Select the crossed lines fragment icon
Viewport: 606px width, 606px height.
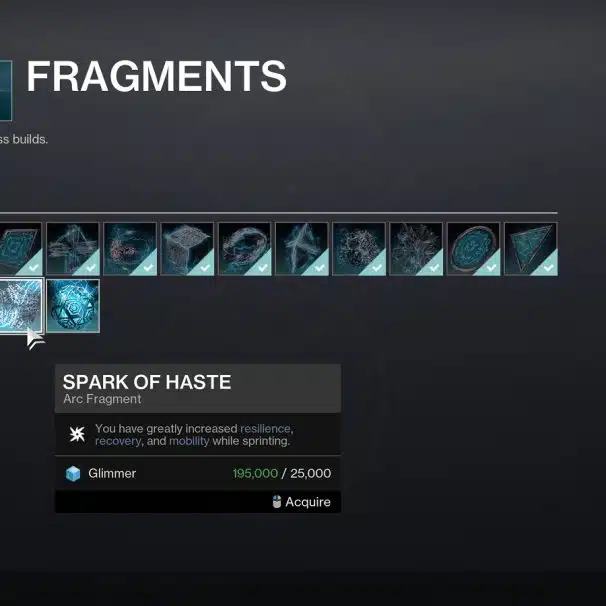[x=73, y=249]
